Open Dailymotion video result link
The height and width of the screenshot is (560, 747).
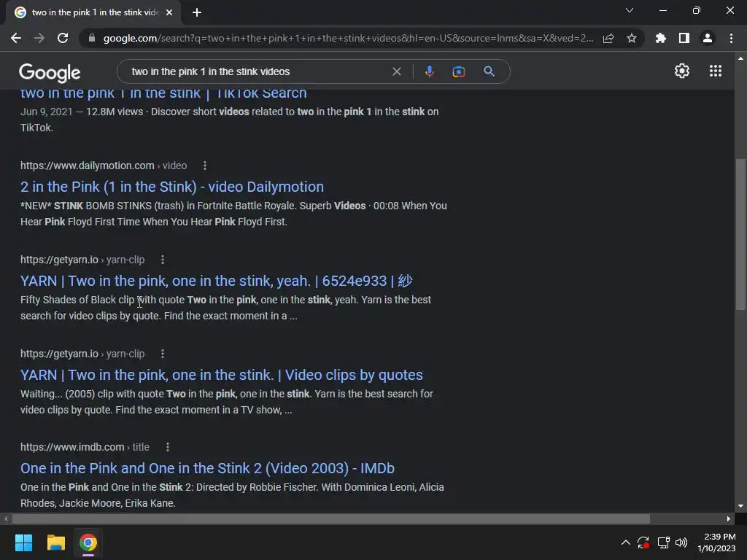(x=172, y=187)
